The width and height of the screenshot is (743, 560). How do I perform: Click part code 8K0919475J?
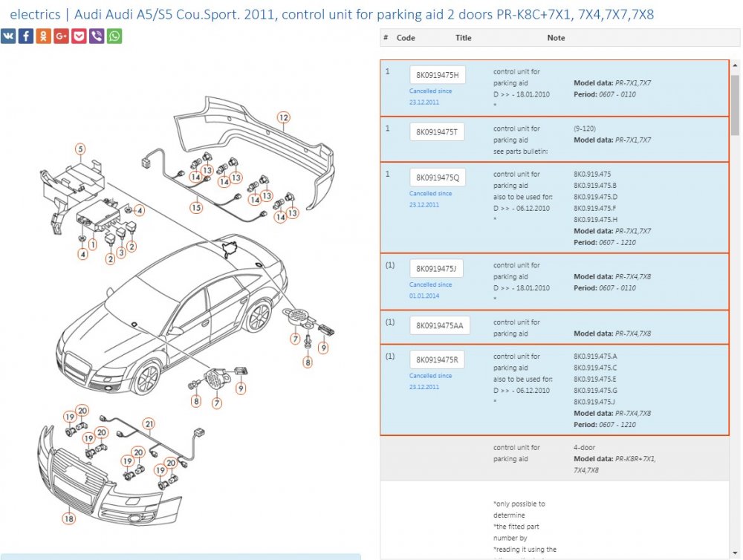(x=436, y=269)
